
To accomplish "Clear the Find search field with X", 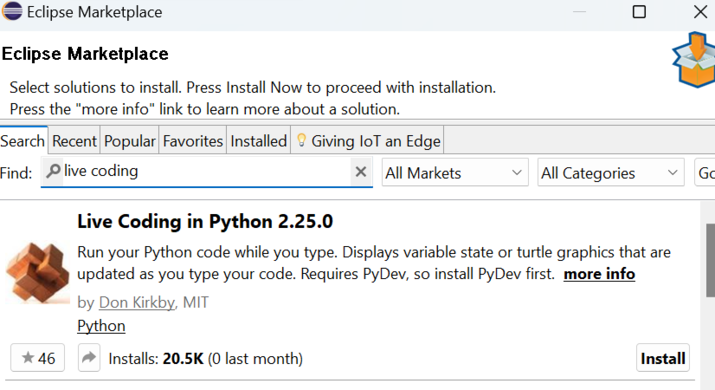I will [x=361, y=172].
